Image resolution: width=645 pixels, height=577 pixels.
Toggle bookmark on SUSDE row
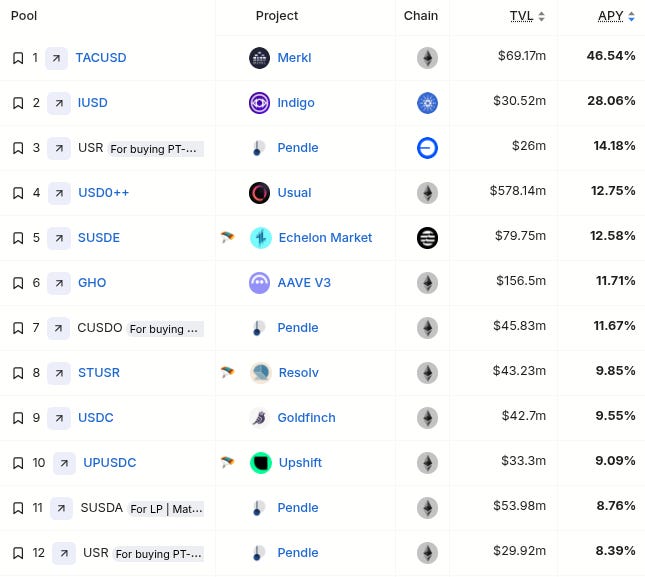[x=18, y=238]
